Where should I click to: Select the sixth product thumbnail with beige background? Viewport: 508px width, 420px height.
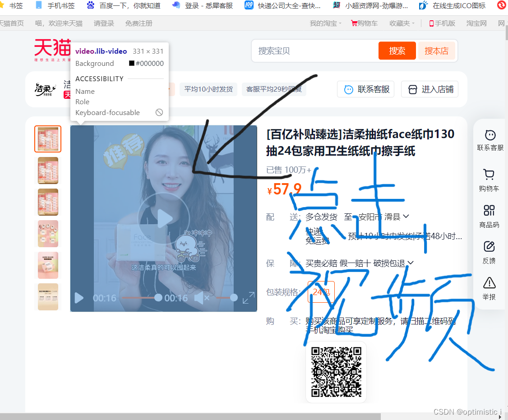[48, 297]
